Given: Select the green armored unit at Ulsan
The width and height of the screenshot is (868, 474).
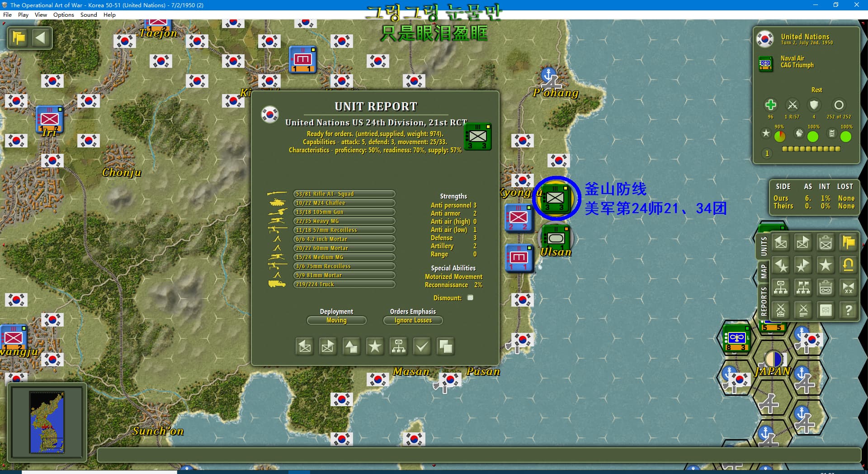Looking at the screenshot, I should [556, 238].
